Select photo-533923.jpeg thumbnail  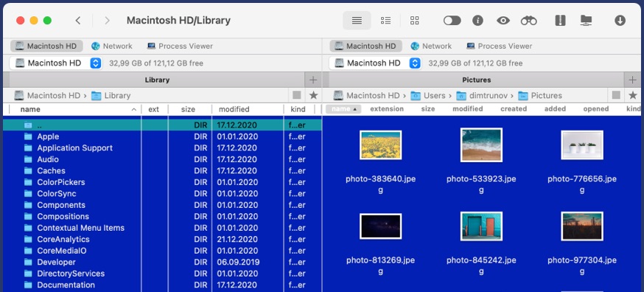pos(481,145)
